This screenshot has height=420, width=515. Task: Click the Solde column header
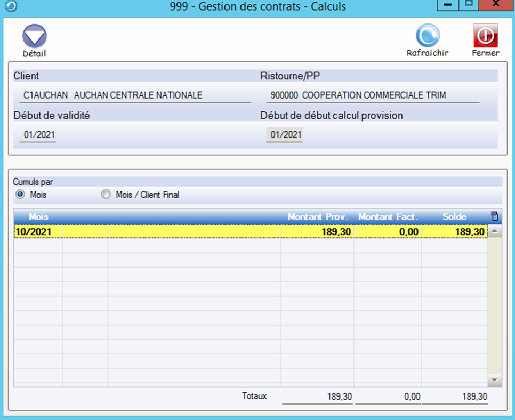click(454, 217)
